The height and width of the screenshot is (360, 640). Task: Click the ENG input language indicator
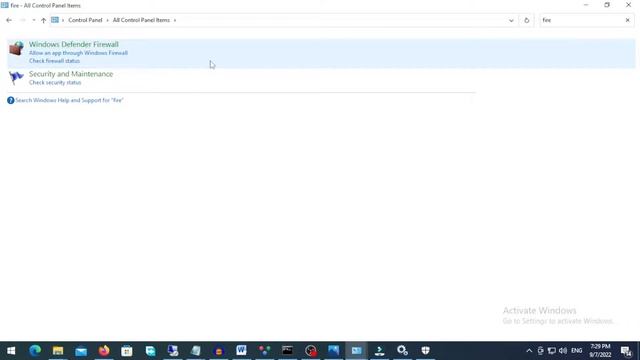[577, 351]
